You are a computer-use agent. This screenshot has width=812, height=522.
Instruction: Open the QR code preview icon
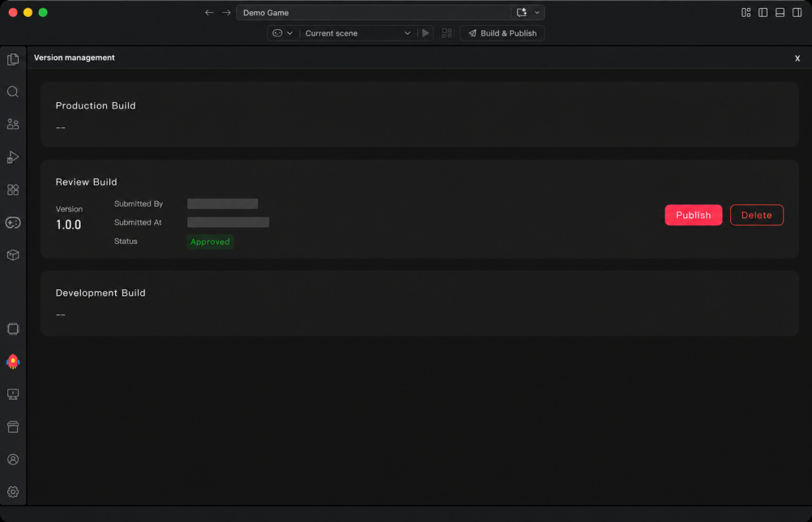[x=447, y=33]
